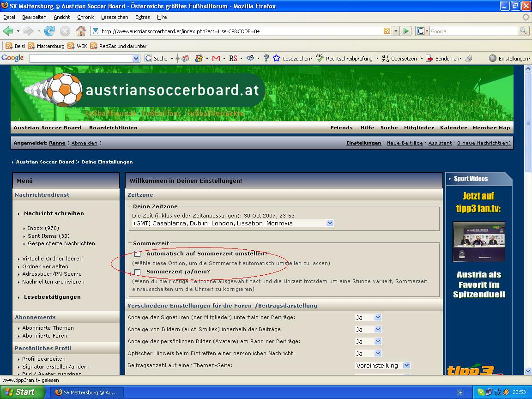
Task: Click the Gmail icon in Google toolbar
Action: [216, 58]
